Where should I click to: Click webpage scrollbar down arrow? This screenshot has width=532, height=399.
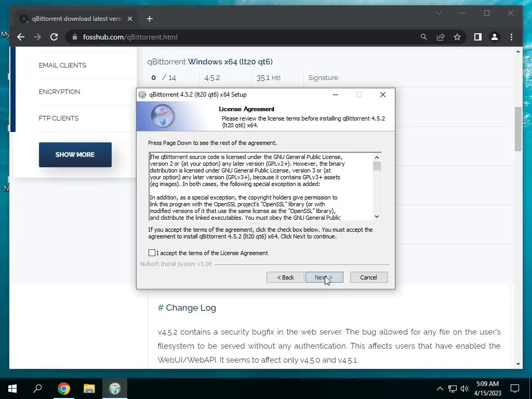[x=518, y=364]
